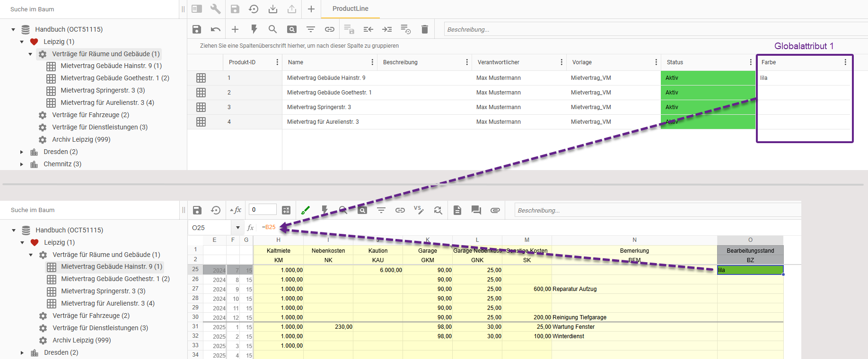Select the Mietvertrag Springerstr. 3 grid row name
The image size is (868, 359).
coord(319,107)
